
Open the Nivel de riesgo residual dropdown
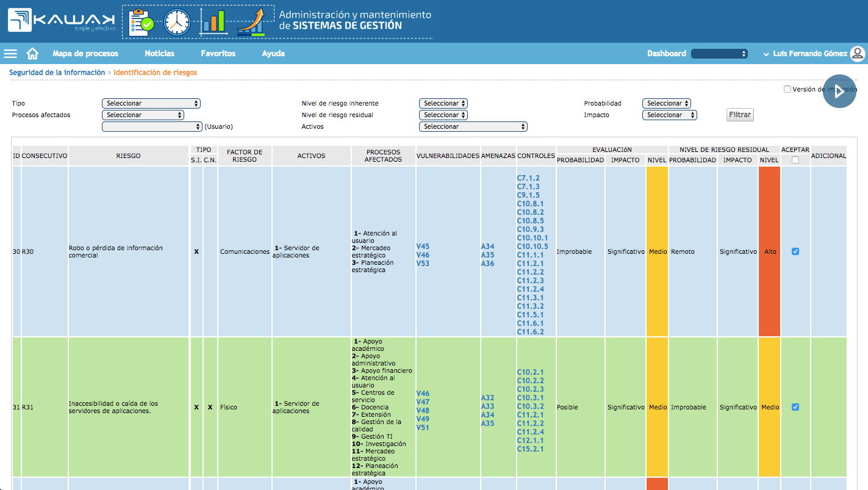pyautogui.click(x=443, y=115)
